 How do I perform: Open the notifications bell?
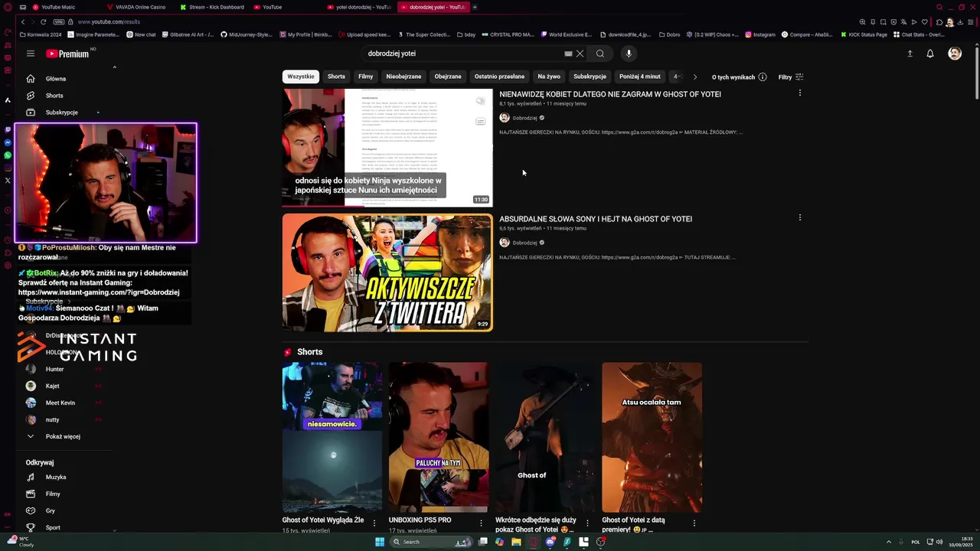tap(930, 54)
